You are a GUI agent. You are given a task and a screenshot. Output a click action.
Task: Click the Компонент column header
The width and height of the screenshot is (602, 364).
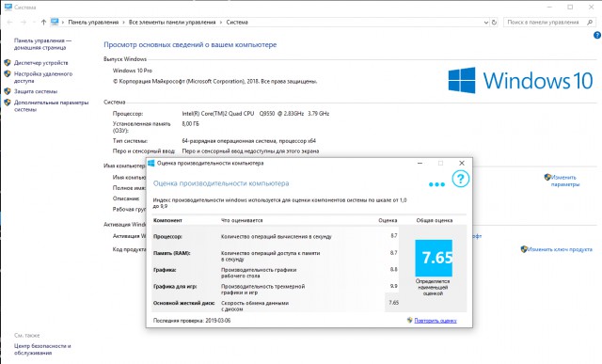click(167, 220)
